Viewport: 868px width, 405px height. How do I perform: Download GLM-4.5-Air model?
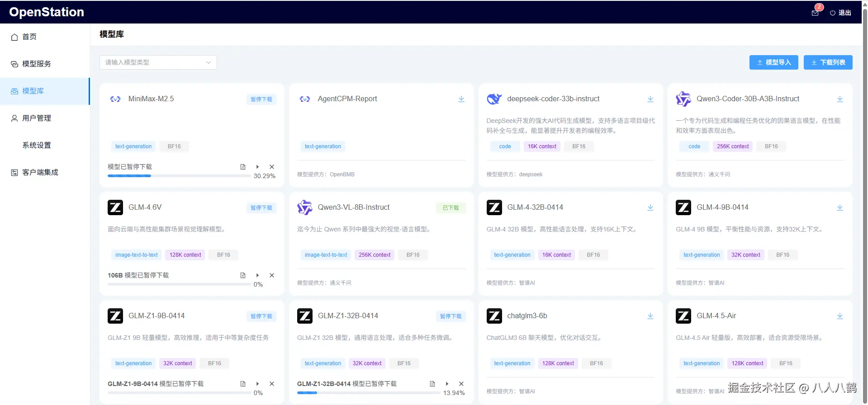coord(840,316)
